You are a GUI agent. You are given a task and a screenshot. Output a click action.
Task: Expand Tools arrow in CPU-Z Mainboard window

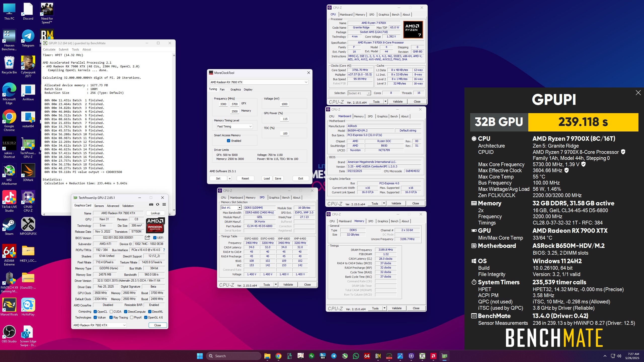click(x=384, y=203)
